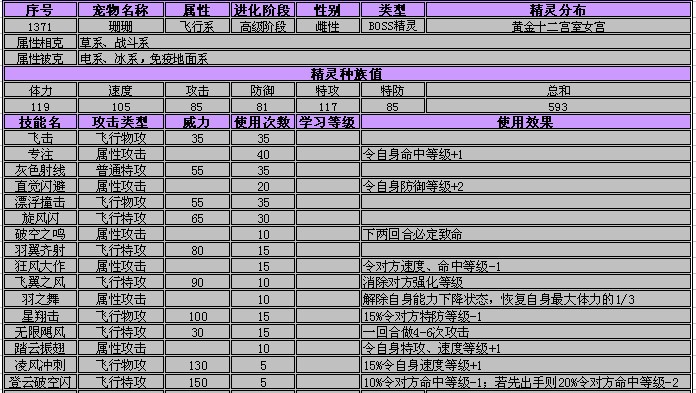
Task: Select the 属性相克 row label
Action: tap(40, 42)
